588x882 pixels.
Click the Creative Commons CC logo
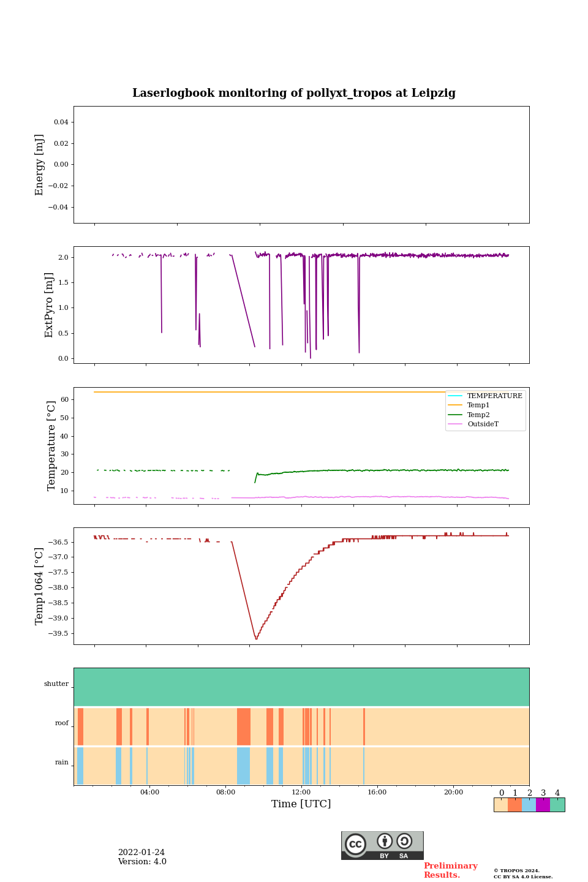[355, 844]
